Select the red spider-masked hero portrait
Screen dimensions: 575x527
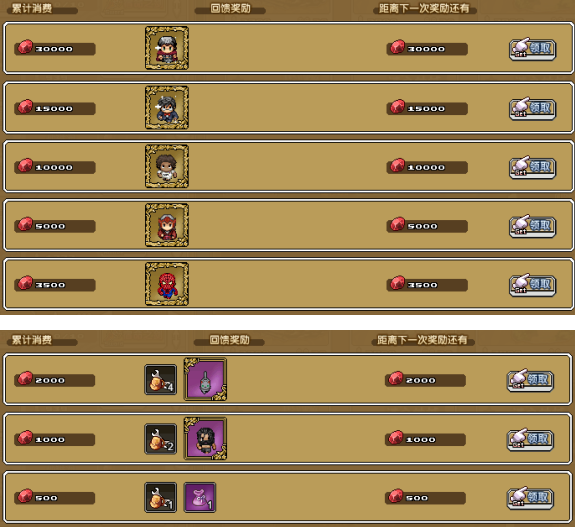pos(167,284)
